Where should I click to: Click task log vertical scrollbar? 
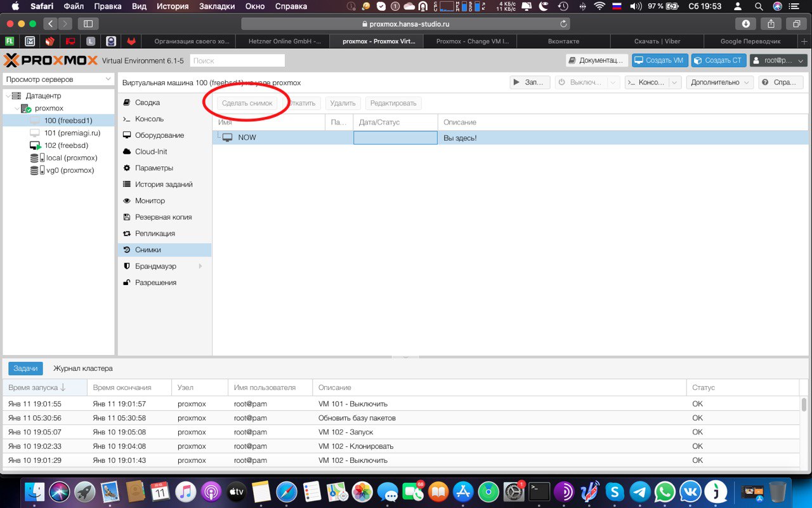tap(804, 405)
